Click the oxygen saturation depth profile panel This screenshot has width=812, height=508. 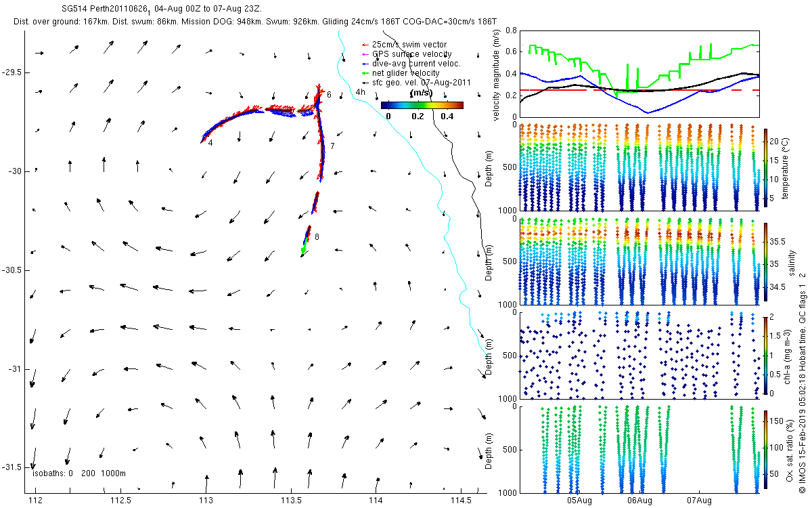[x=639, y=449]
